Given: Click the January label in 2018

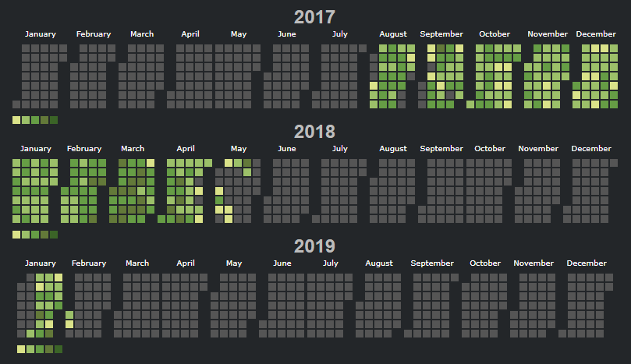Looking at the screenshot, I should (36, 149).
